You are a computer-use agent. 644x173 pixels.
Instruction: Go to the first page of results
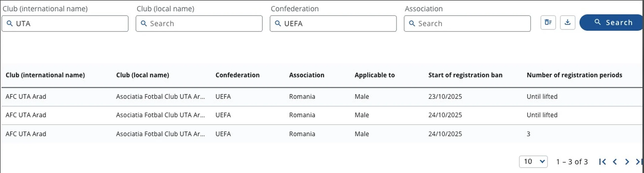point(602,162)
